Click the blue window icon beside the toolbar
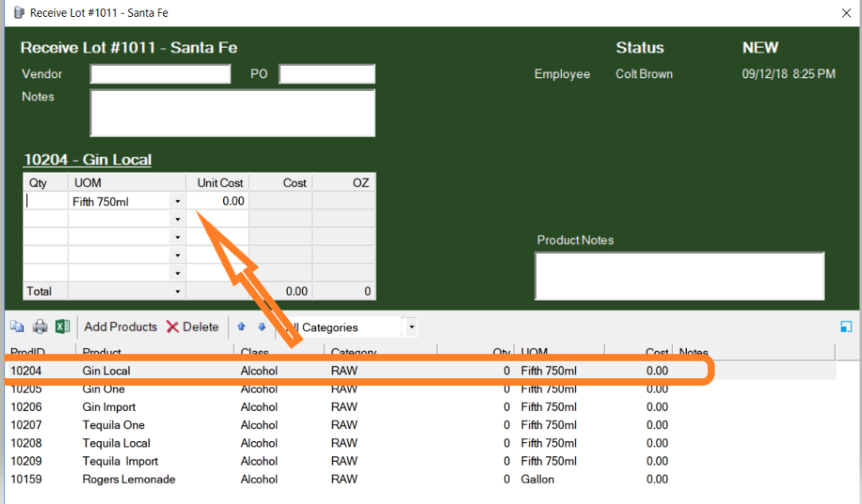The height and width of the screenshot is (504, 862). pos(846,327)
